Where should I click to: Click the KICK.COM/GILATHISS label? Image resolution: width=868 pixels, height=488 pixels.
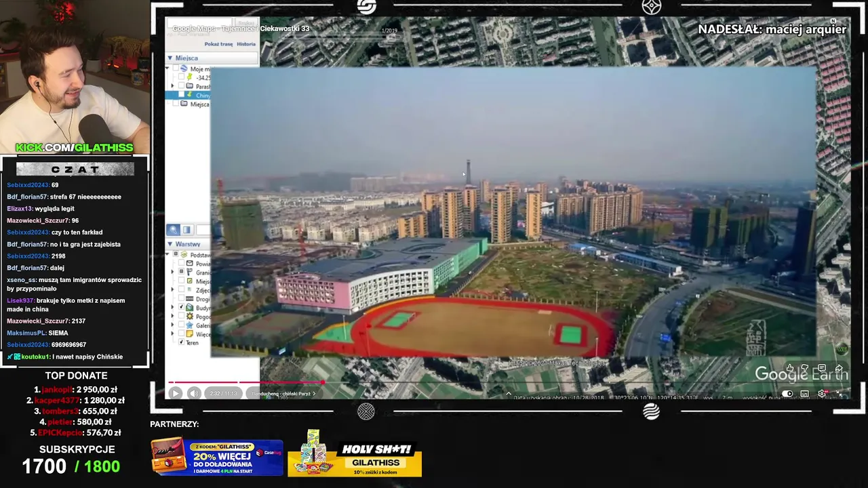tap(75, 148)
